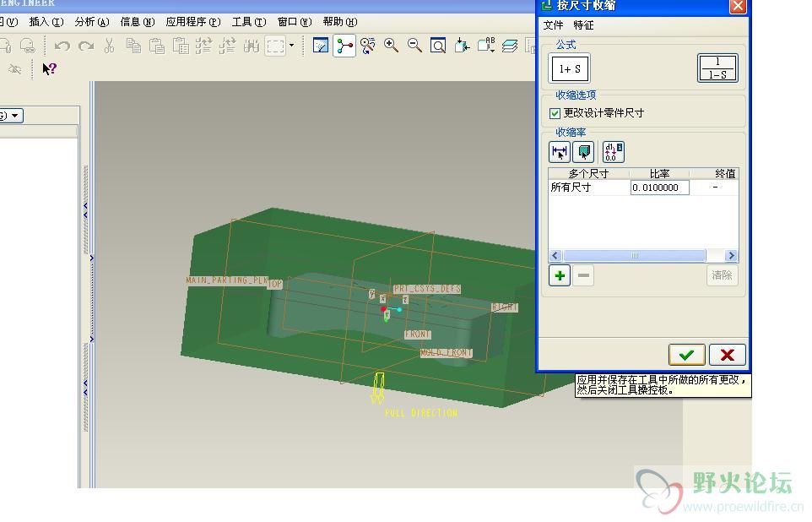Click the minus remove-row button
812x522 pixels.
pos(583,275)
